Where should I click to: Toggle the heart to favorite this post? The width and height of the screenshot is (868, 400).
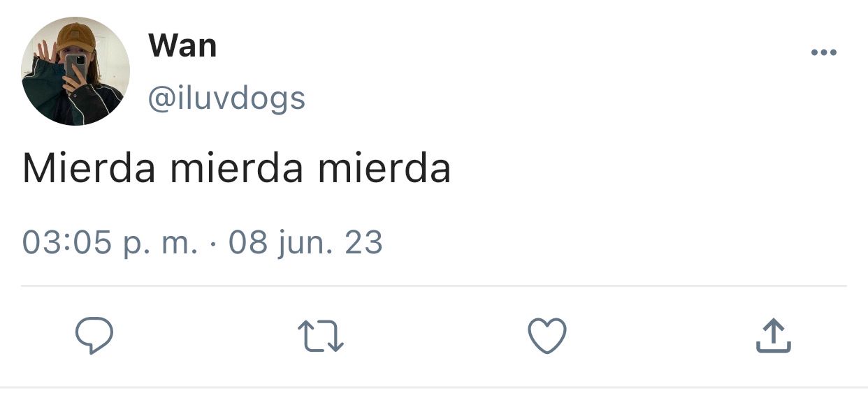click(x=546, y=336)
